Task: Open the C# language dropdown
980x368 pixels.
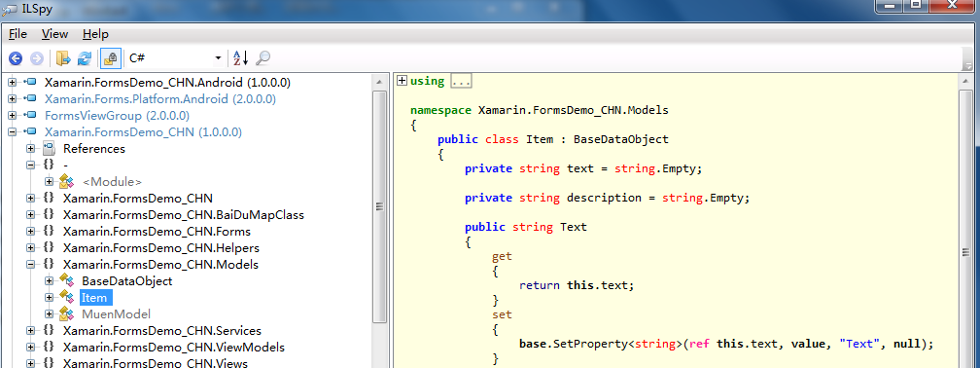Action: point(175,58)
